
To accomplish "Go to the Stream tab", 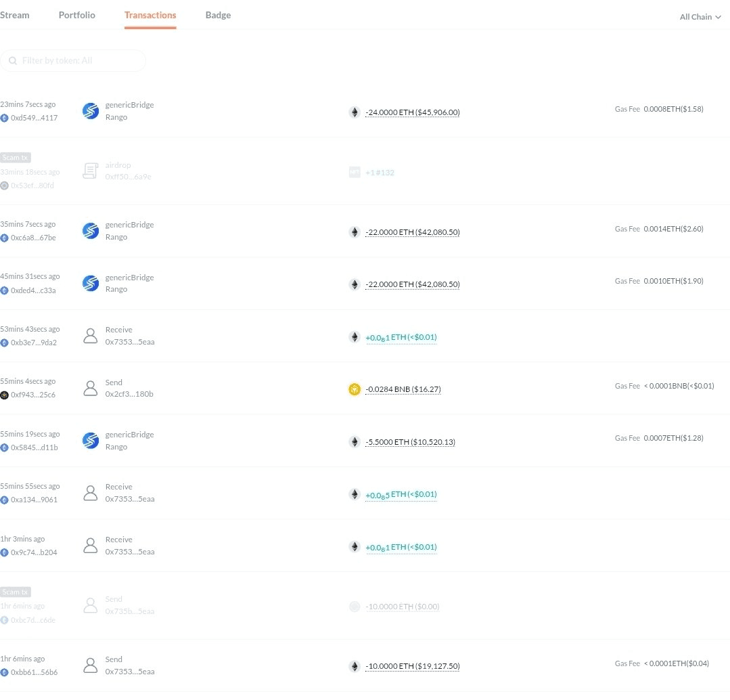I will (14, 15).
